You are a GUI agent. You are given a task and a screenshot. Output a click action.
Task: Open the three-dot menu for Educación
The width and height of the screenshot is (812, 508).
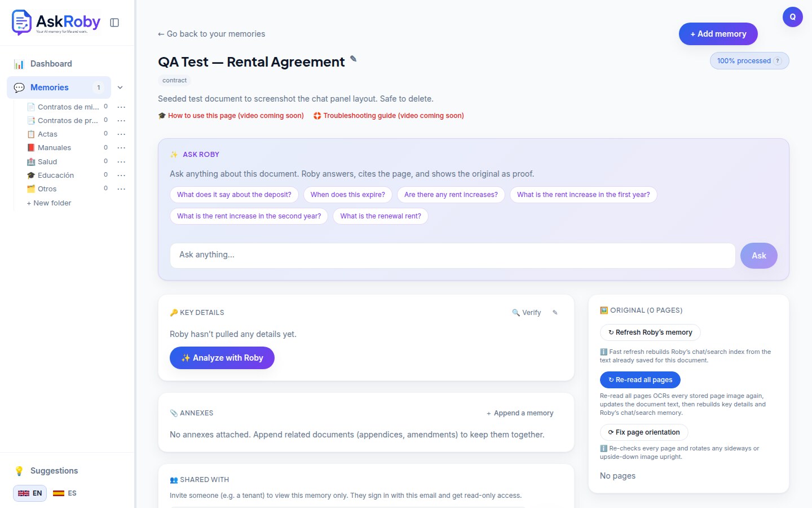[x=121, y=175]
